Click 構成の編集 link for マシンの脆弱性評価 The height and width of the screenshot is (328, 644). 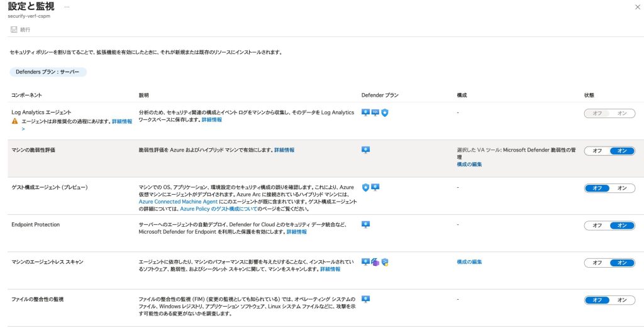[x=469, y=164]
